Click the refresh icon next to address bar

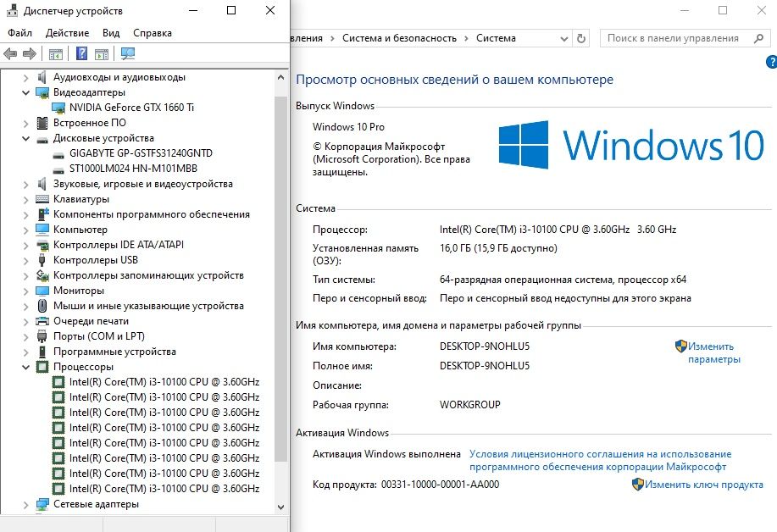pyautogui.click(x=581, y=38)
